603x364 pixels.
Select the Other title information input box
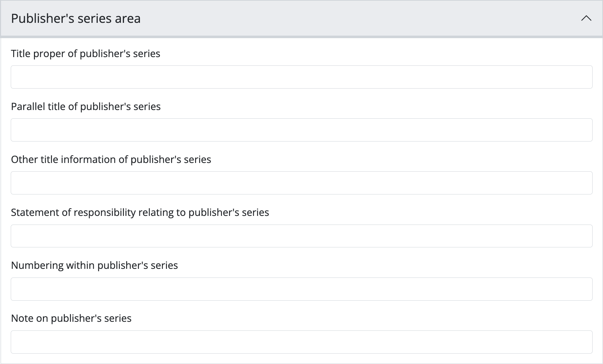[x=301, y=183]
